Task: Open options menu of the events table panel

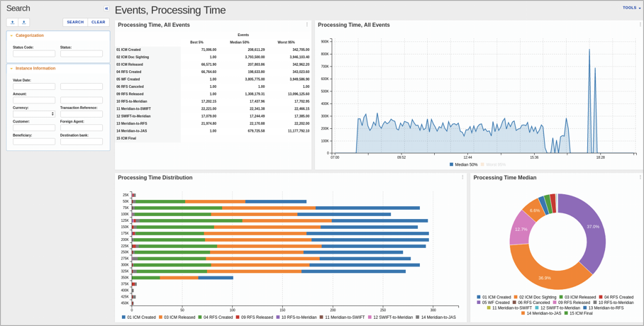Action: [x=307, y=25]
